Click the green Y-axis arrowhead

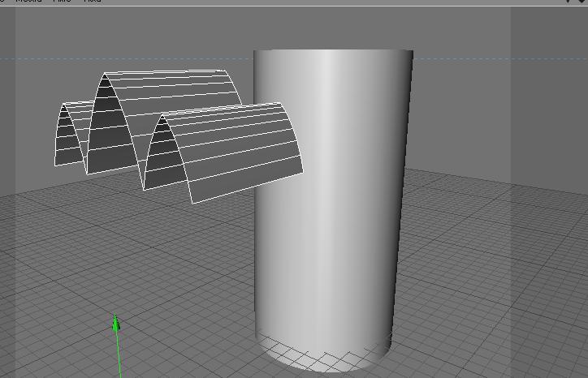coord(115,323)
